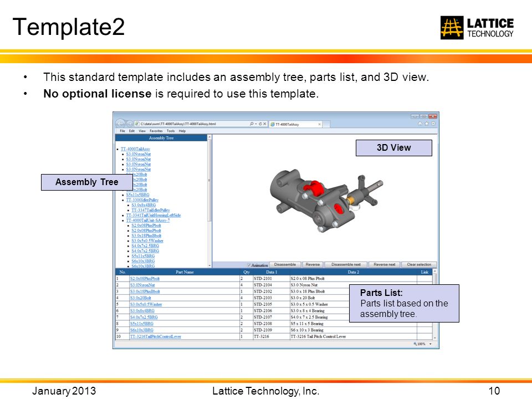532x399 pixels.
Task: Open the browser Home icon
Action: click(x=420, y=124)
